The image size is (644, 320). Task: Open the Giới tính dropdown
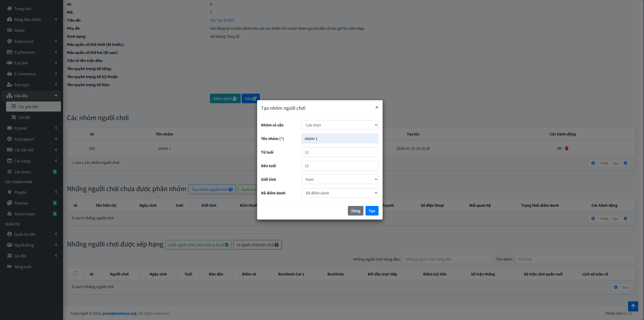[340, 179]
